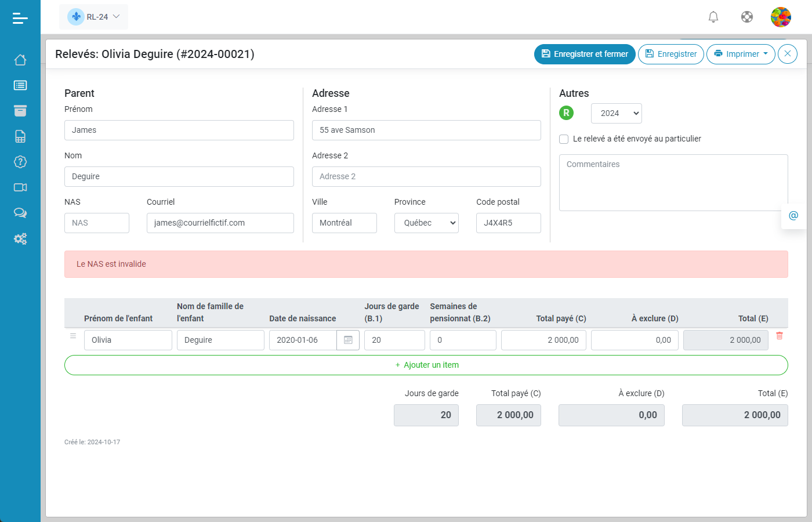812x522 pixels.
Task: Click into the NAS input field
Action: click(x=97, y=223)
